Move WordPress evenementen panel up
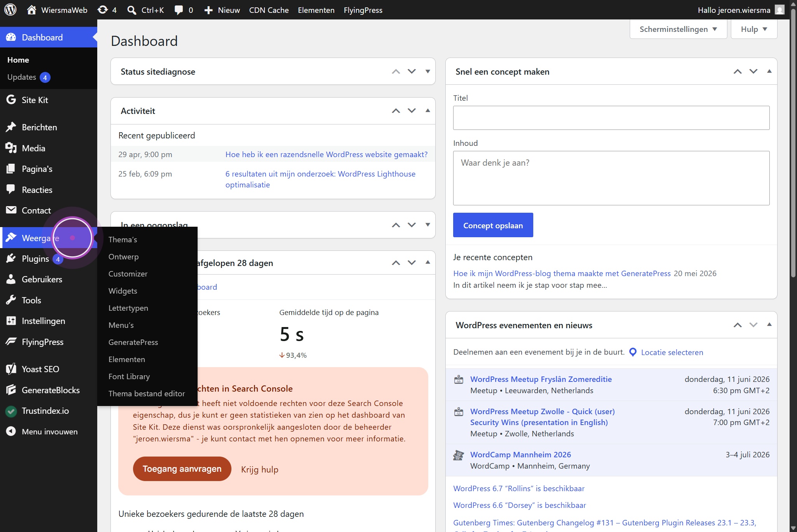Image resolution: width=797 pixels, height=532 pixels. coord(737,325)
